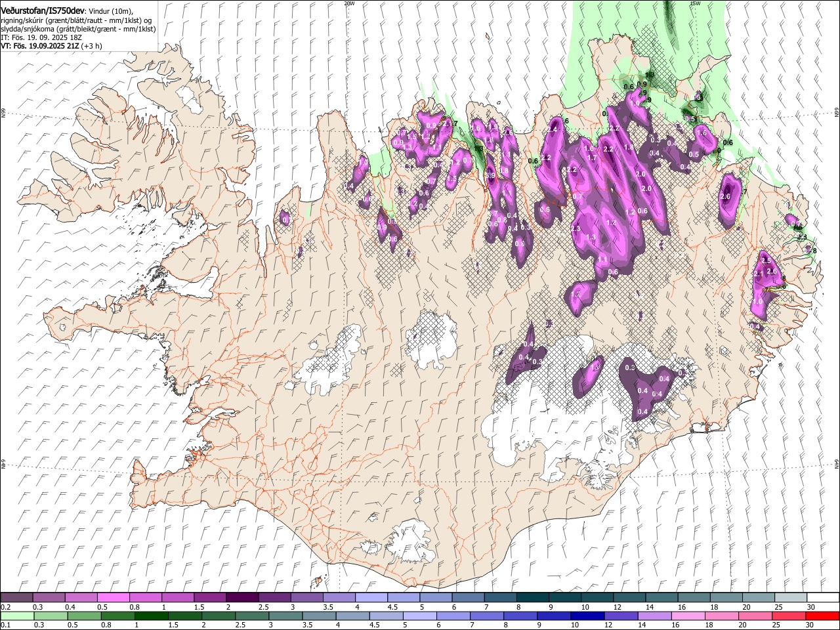
Task: Select the bright red swatch after 30
Action: 822,616
